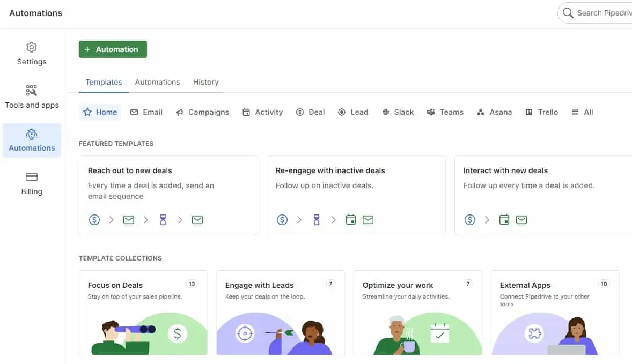This screenshot has height=364, width=632.
Task: Click the email icon in Re-engage with inactive deals
Action: [x=368, y=220]
